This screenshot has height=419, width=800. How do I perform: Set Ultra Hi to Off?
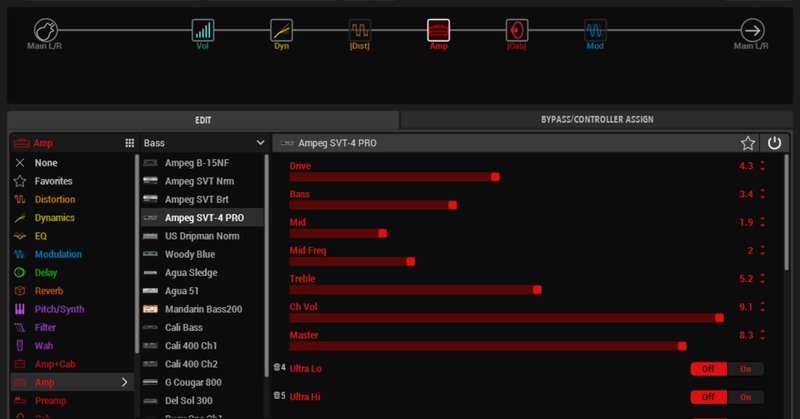(x=709, y=397)
